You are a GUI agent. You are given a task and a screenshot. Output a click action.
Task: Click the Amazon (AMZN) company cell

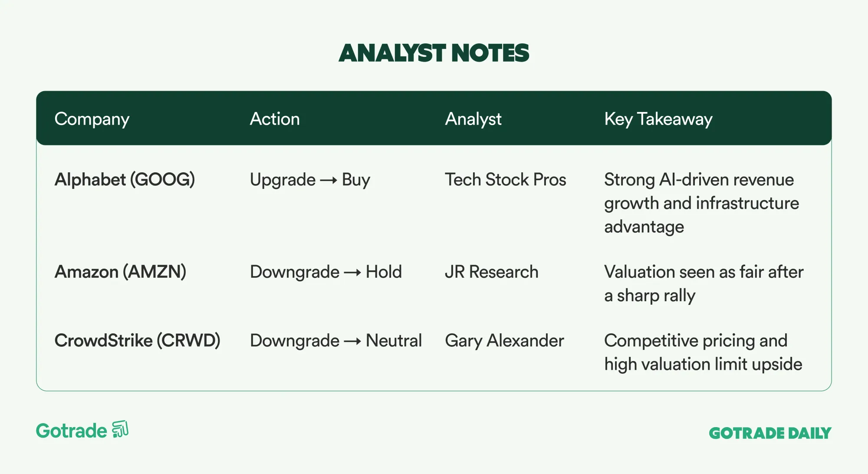120,272
